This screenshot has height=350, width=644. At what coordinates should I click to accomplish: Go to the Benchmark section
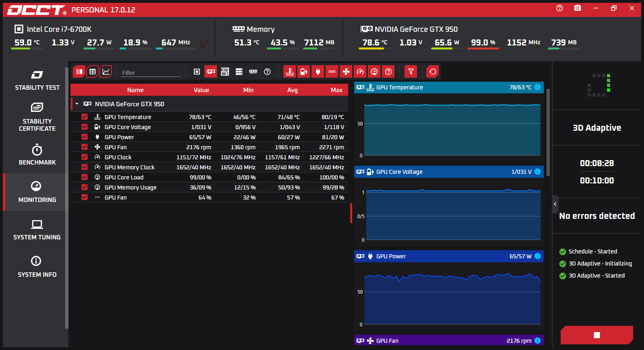tap(37, 155)
